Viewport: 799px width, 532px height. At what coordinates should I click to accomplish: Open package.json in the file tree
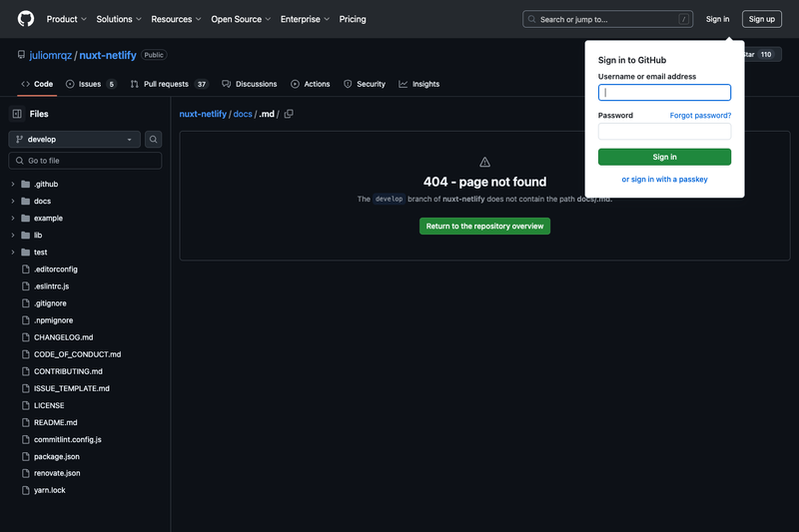click(x=57, y=456)
